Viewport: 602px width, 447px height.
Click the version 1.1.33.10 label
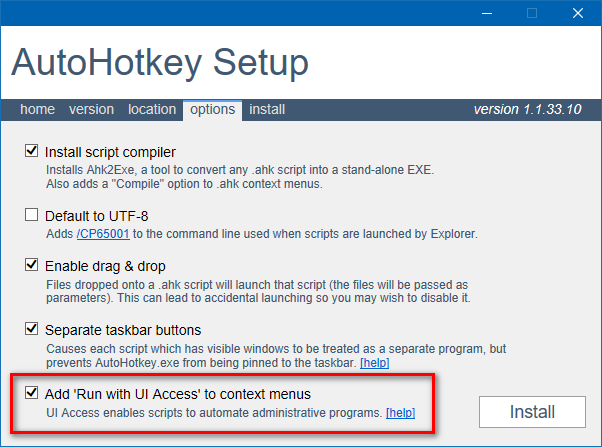[527, 109]
